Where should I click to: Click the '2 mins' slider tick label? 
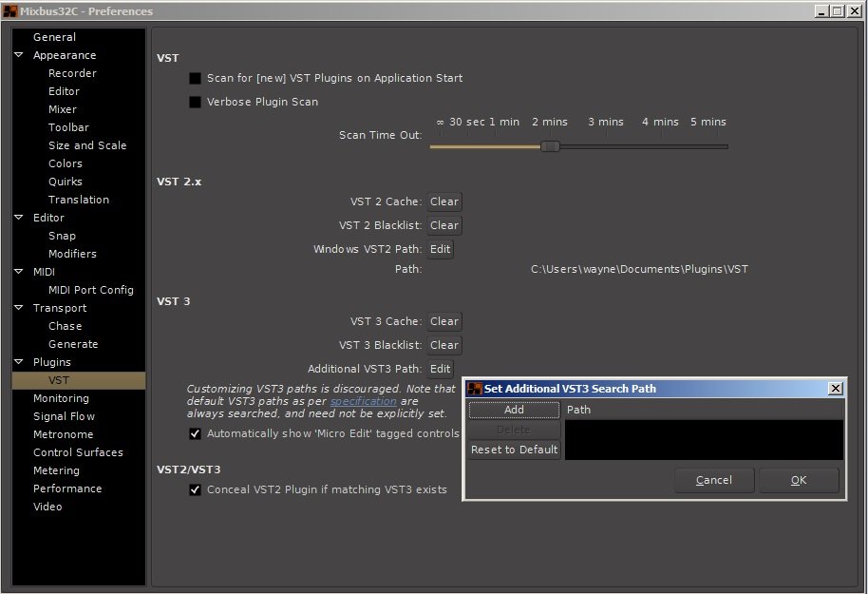click(550, 122)
